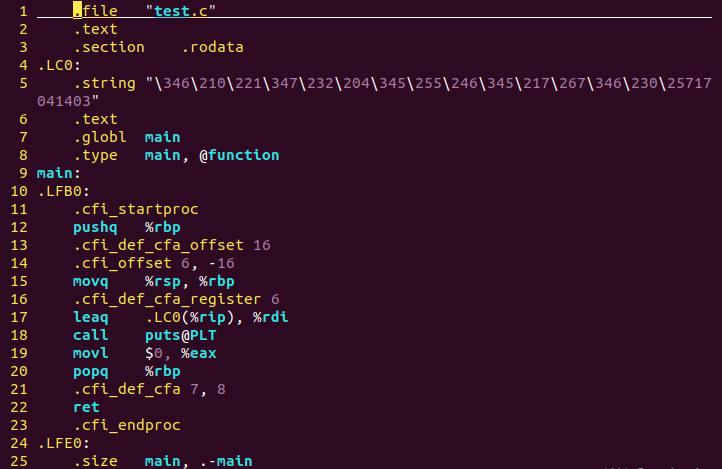The height and width of the screenshot is (469, 722).
Task: Click the pushq instruction on line 12
Action: click(x=95, y=227)
